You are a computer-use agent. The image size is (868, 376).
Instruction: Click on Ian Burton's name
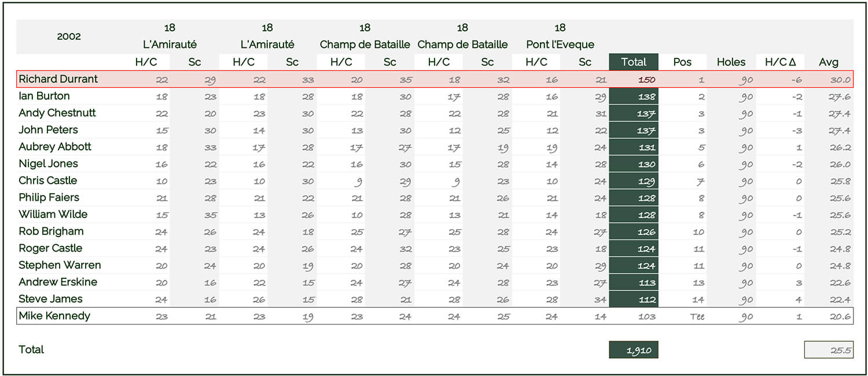[44, 96]
